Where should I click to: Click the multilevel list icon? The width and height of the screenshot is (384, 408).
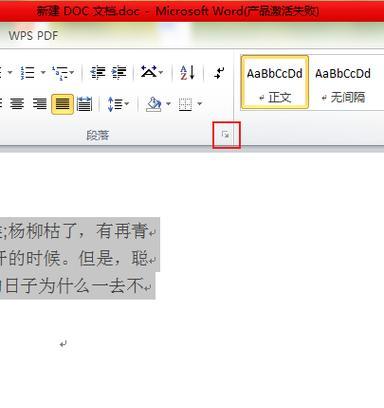point(61,73)
